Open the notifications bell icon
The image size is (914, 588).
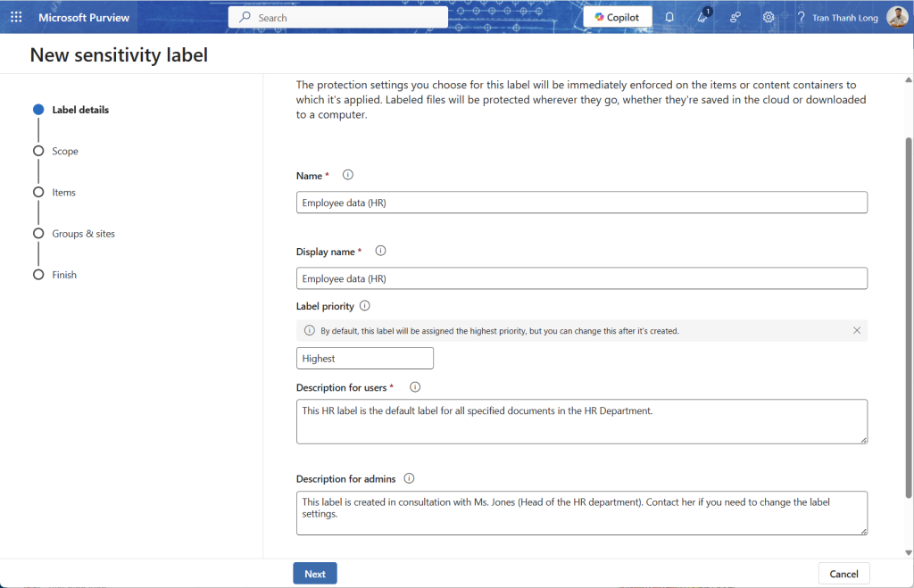click(x=669, y=17)
